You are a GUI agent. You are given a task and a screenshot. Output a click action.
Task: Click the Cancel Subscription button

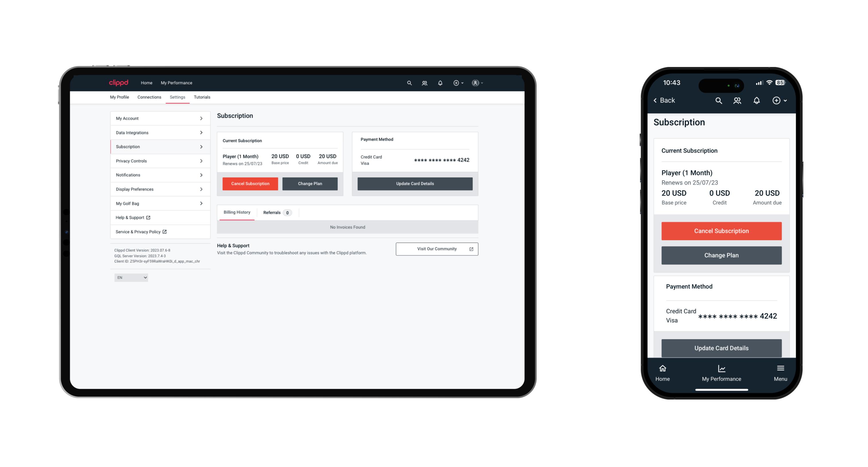pyautogui.click(x=250, y=183)
